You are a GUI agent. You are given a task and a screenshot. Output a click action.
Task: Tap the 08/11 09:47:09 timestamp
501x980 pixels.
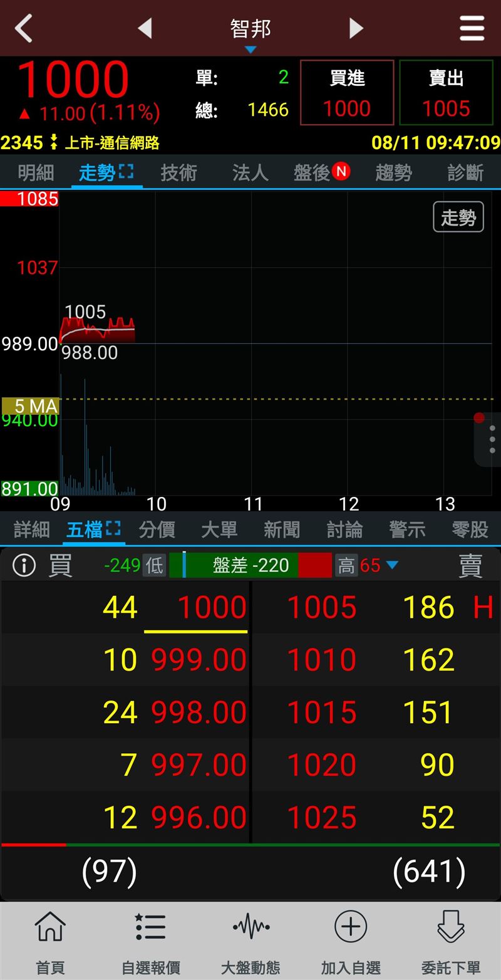point(436,142)
